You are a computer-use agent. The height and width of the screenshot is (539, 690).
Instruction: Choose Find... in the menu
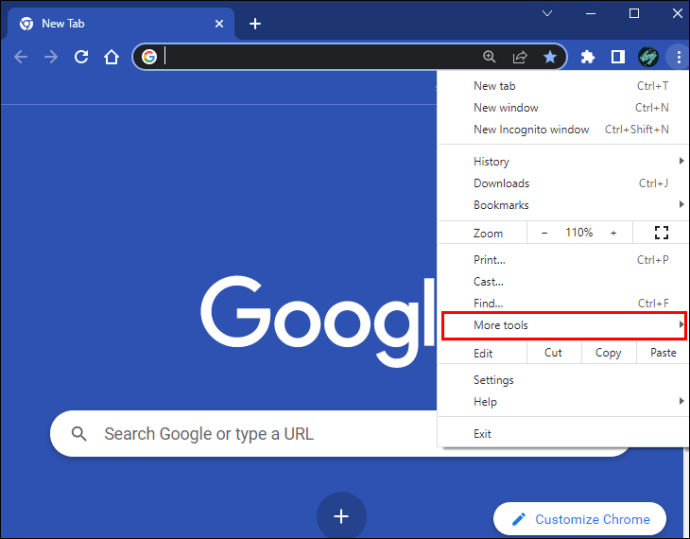563,304
